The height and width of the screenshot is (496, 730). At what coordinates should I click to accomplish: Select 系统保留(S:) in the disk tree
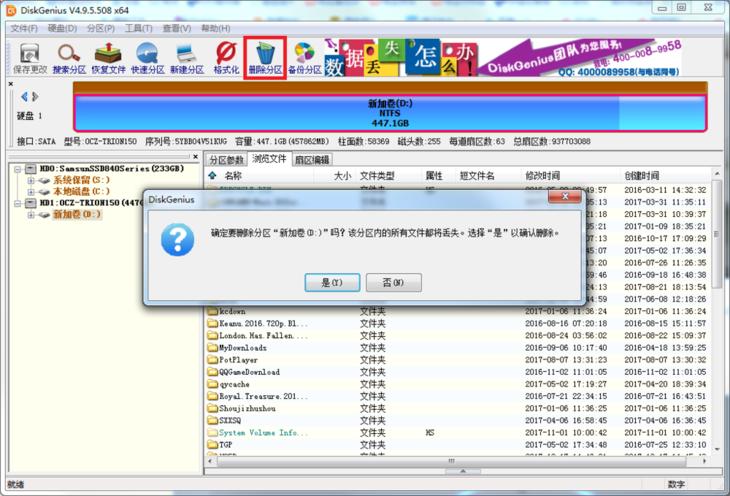click(x=81, y=180)
